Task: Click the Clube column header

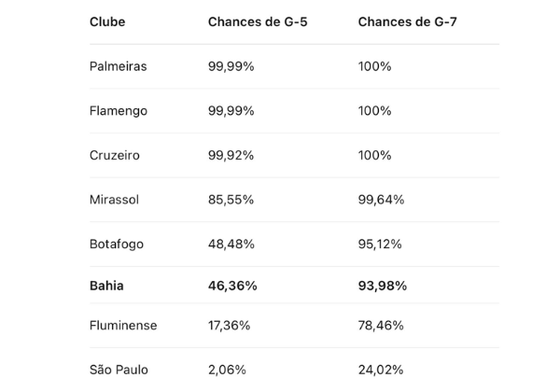Action: (x=107, y=21)
